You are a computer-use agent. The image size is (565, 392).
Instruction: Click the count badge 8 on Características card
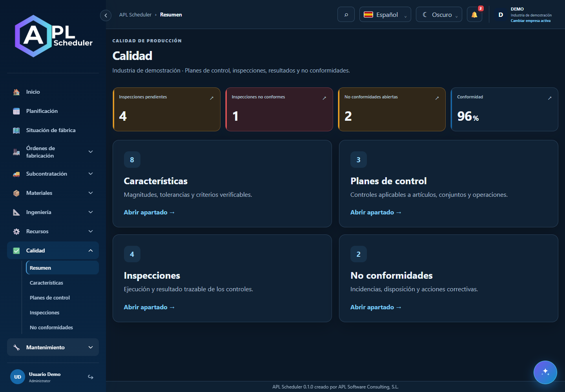tap(132, 160)
